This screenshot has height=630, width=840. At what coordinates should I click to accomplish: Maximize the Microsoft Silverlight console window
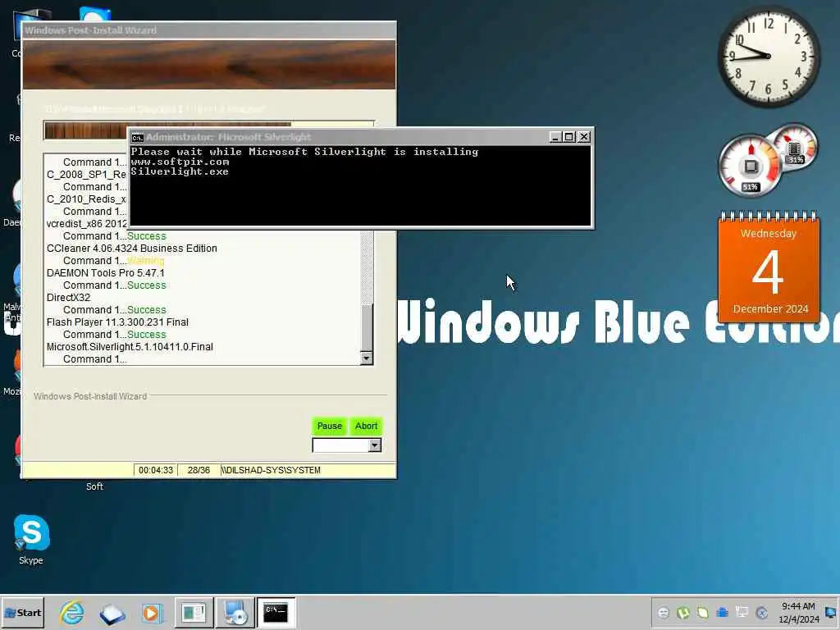coord(569,137)
